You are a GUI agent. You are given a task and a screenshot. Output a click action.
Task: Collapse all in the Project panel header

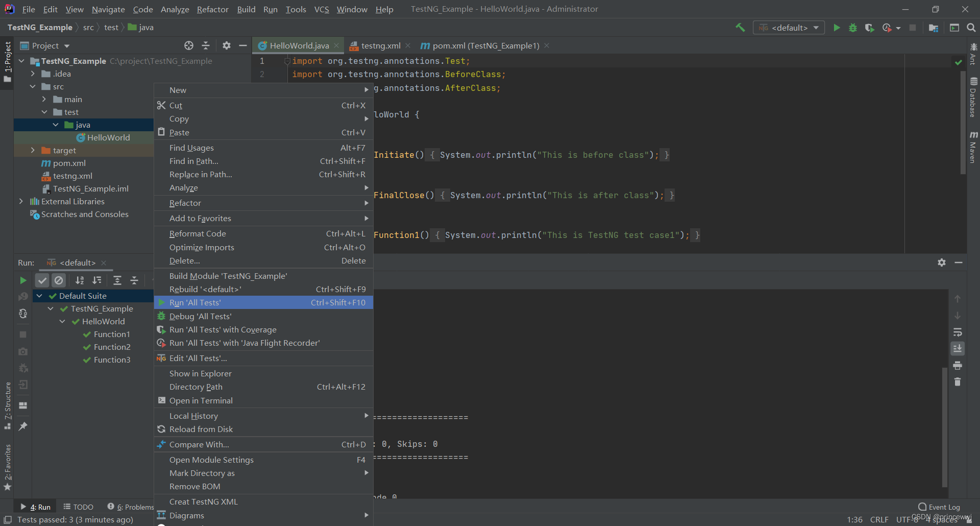point(206,45)
